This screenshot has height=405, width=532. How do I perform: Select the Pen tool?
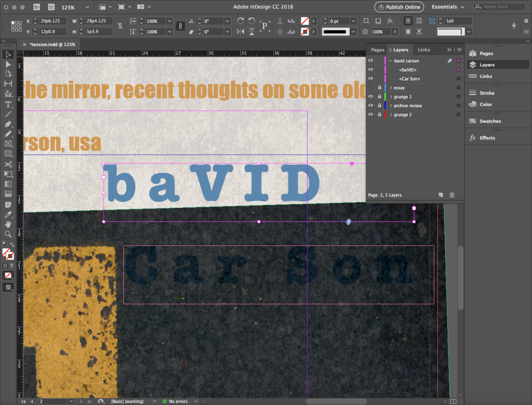point(8,124)
